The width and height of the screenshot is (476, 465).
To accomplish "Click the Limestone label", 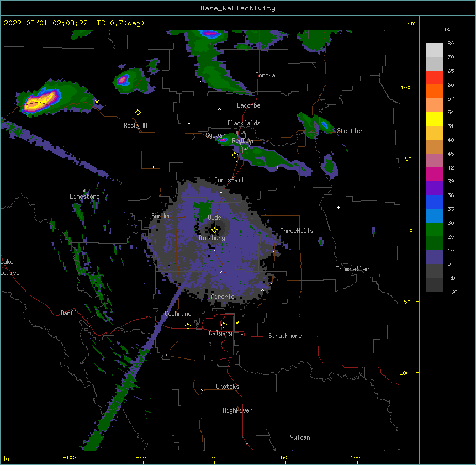I will [84, 197].
